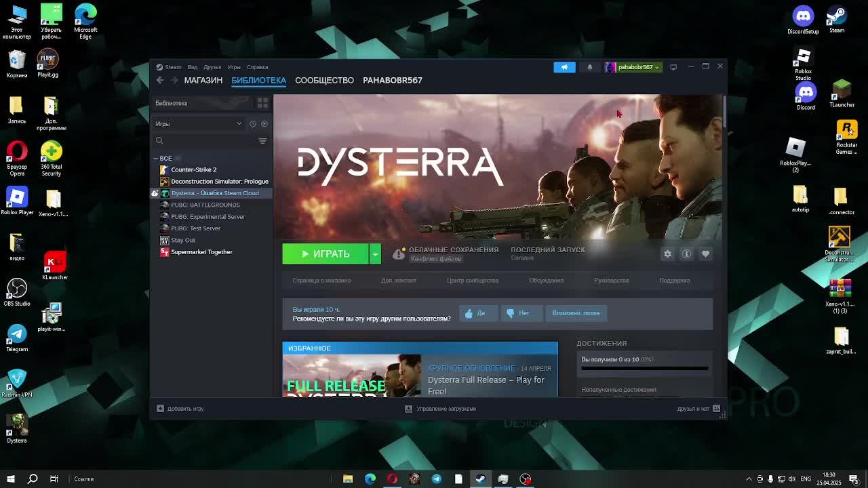
Task: Click Steam page vertical scrollbar
Action: click(x=725, y=111)
